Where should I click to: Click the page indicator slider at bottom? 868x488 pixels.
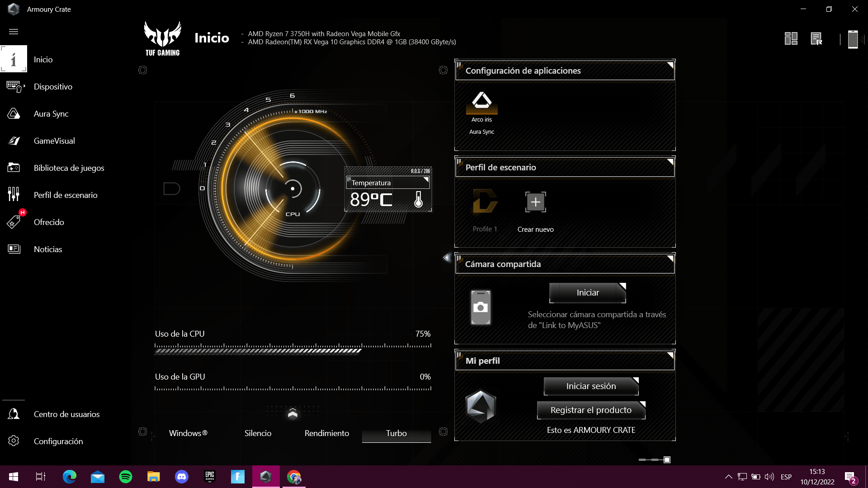tap(654, 460)
